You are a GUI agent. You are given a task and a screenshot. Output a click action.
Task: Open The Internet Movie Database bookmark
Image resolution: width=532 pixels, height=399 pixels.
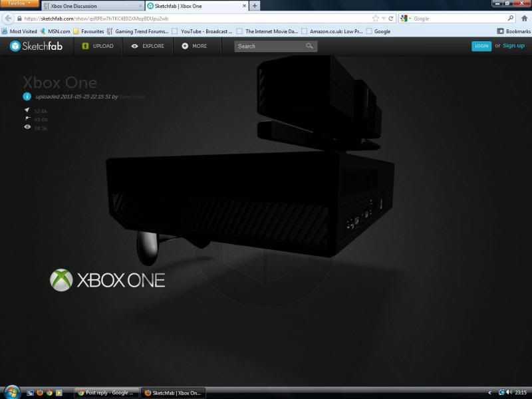tap(267, 31)
